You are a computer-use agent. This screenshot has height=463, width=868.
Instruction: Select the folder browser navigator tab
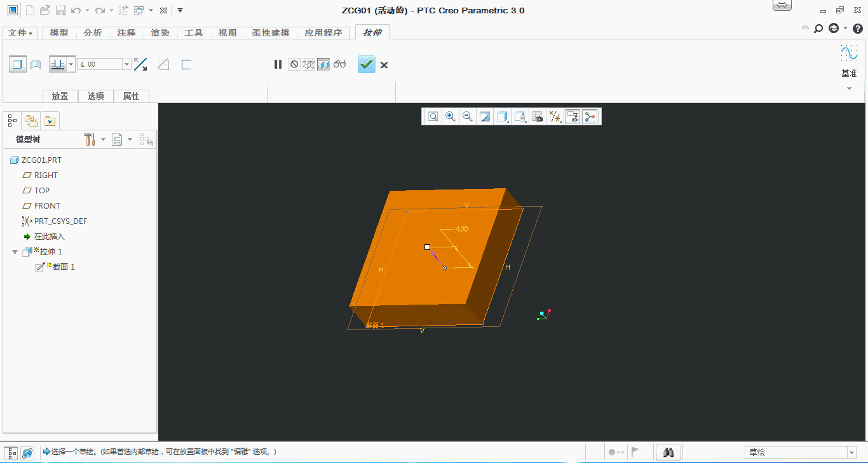(x=31, y=120)
